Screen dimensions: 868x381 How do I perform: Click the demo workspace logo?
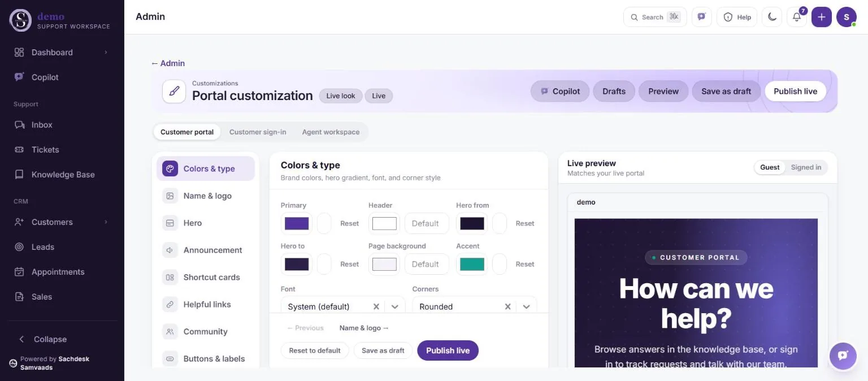[x=20, y=20]
